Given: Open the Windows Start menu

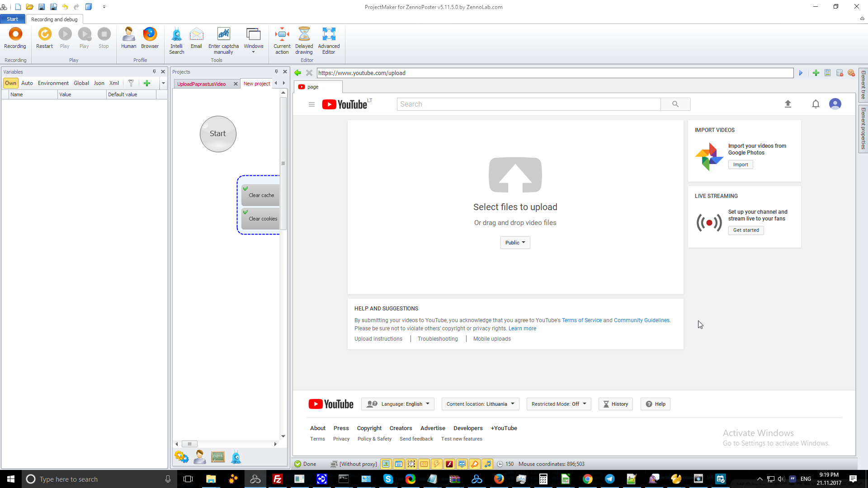Looking at the screenshot, I should coord(11,479).
